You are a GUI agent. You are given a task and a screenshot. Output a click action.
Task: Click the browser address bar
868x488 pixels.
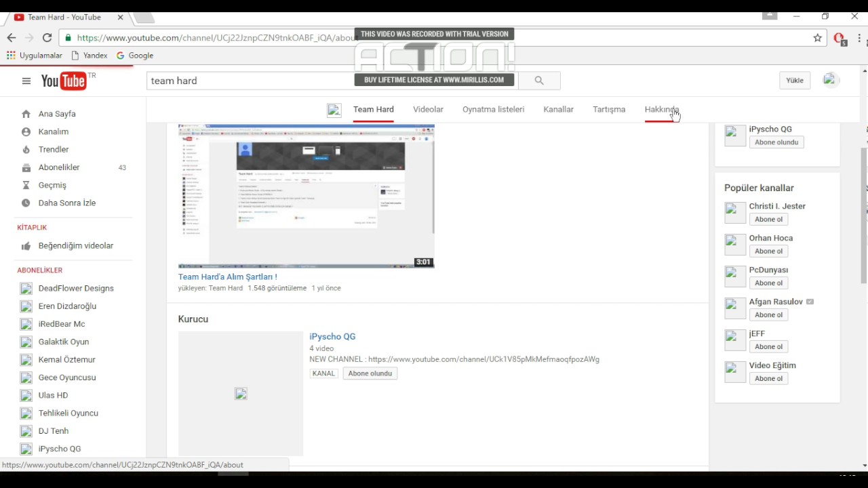[x=434, y=38]
